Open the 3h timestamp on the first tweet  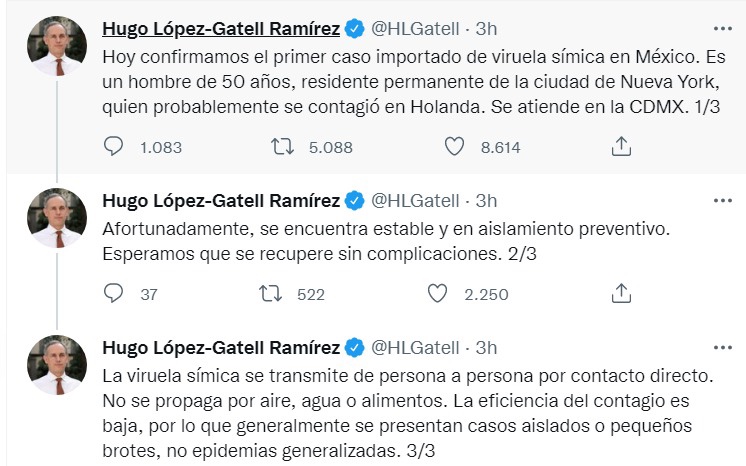point(486,26)
